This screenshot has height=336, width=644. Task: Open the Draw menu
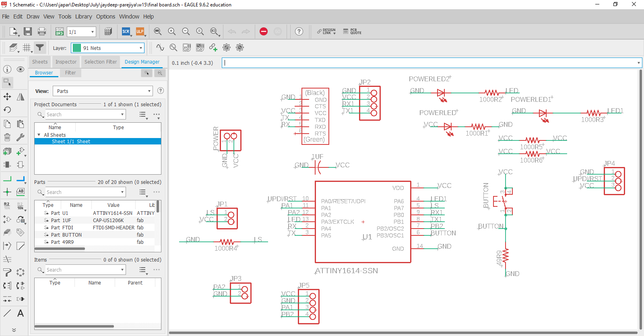point(33,16)
